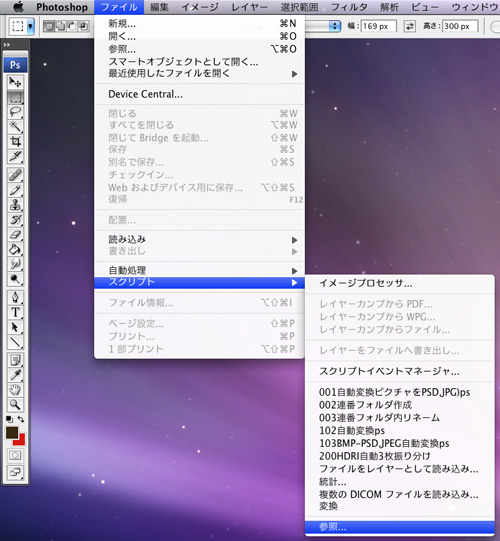
Task: Choose Add to selection mode
Action: pos(60,26)
